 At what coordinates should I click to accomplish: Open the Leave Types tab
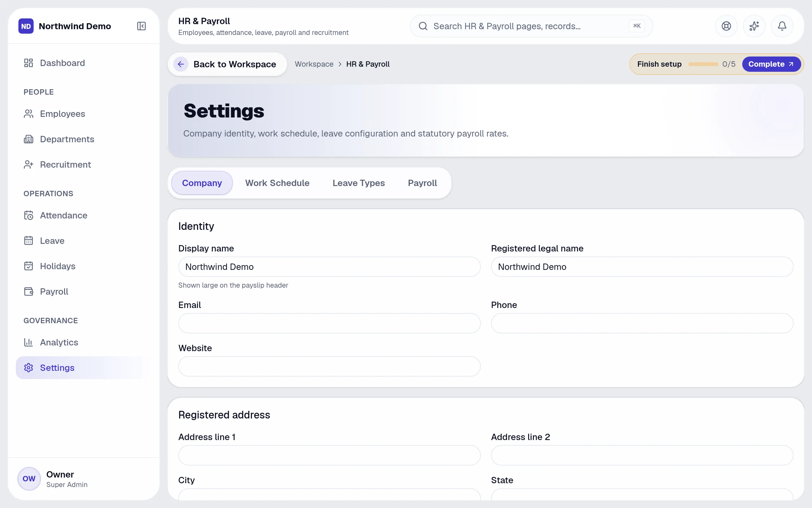tap(358, 183)
